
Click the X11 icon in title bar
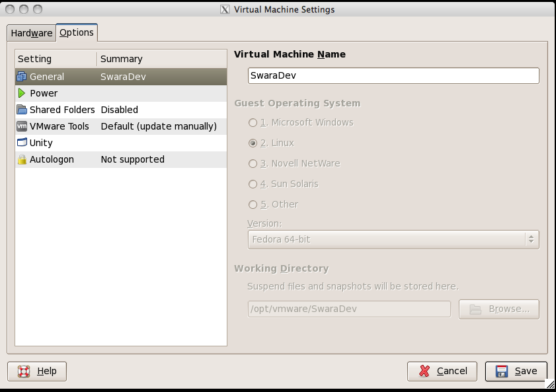pos(225,9)
